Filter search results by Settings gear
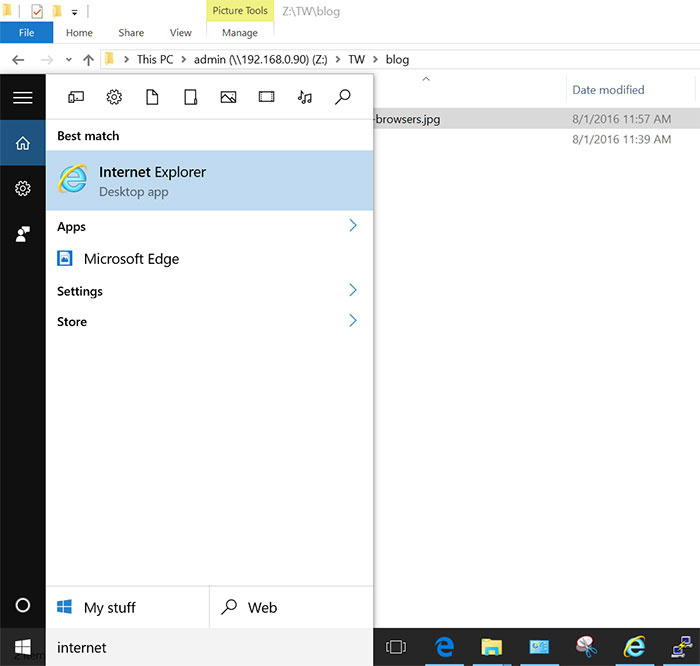700x666 pixels. click(114, 97)
